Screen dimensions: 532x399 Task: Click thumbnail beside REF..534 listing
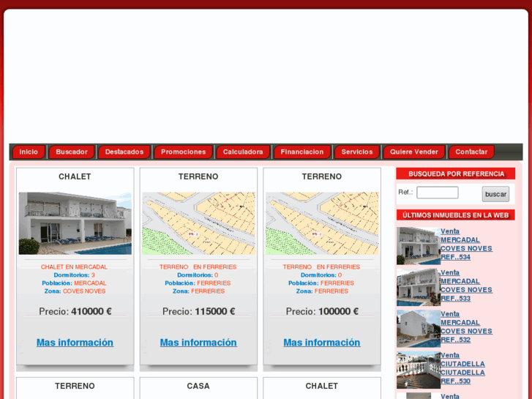(419, 246)
